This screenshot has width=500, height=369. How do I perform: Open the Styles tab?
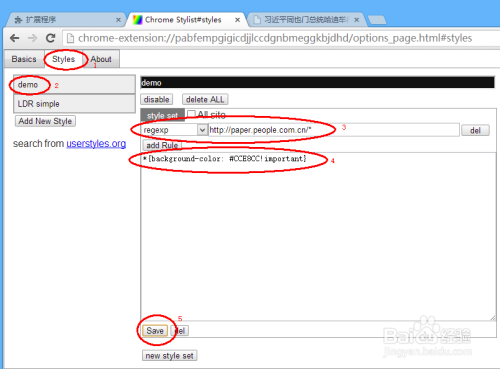(x=63, y=59)
